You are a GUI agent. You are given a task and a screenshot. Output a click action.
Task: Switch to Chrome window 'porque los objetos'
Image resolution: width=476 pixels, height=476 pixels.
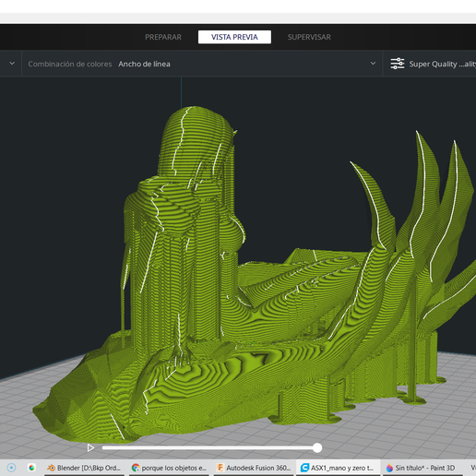(169, 468)
